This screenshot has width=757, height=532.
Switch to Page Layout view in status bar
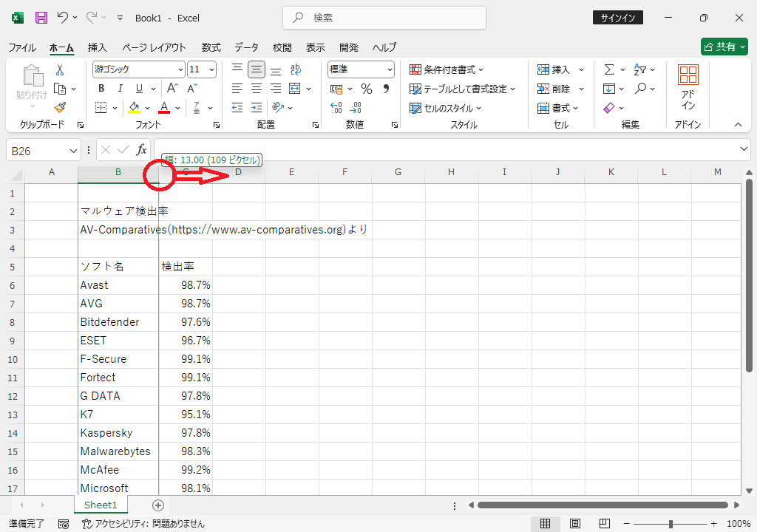(575, 523)
